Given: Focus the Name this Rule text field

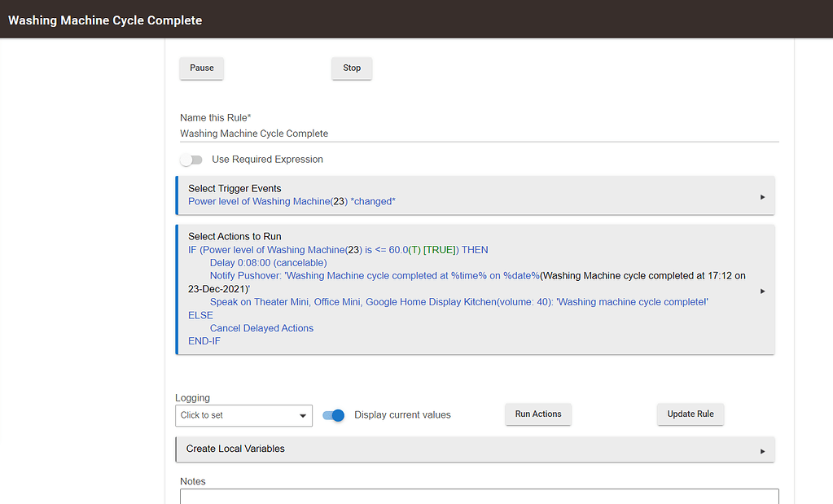Looking at the screenshot, I should coord(479,134).
